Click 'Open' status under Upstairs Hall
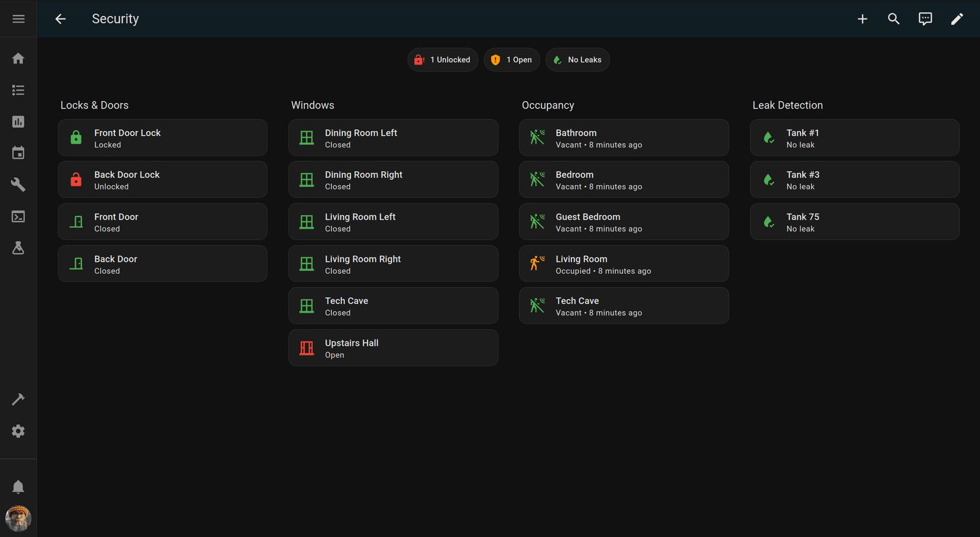 pyautogui.click(x=334, y=356)
